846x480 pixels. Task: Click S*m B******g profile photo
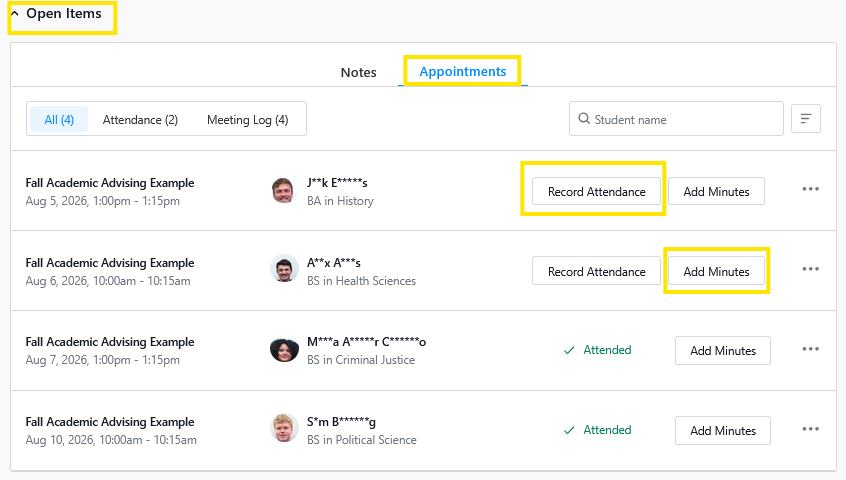284,428
